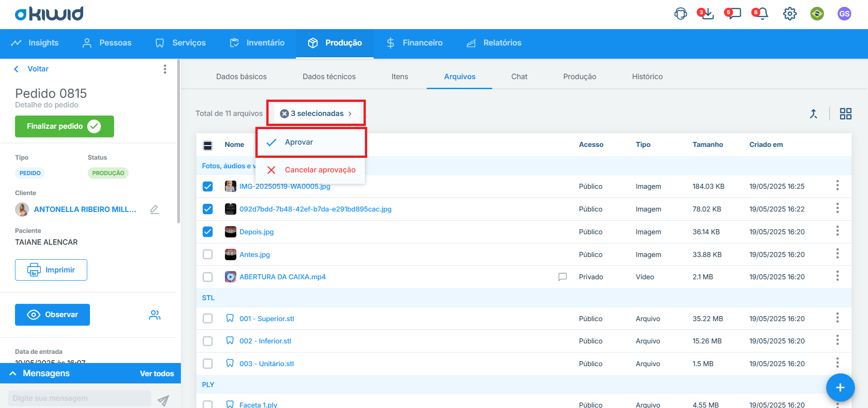Check 001 - Superior.stl checkbox

208,318
